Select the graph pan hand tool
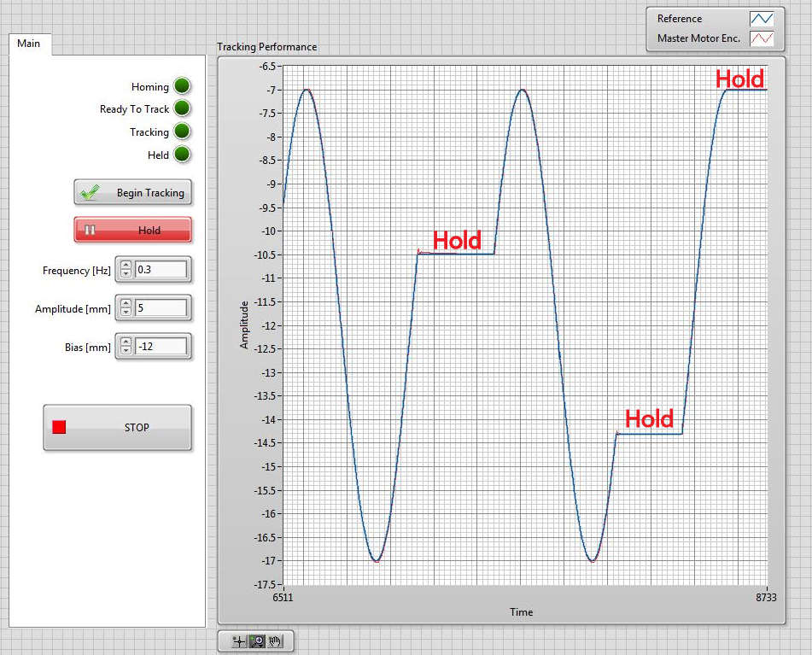Viewport: 812px width, 655px height. pos(276,640)
